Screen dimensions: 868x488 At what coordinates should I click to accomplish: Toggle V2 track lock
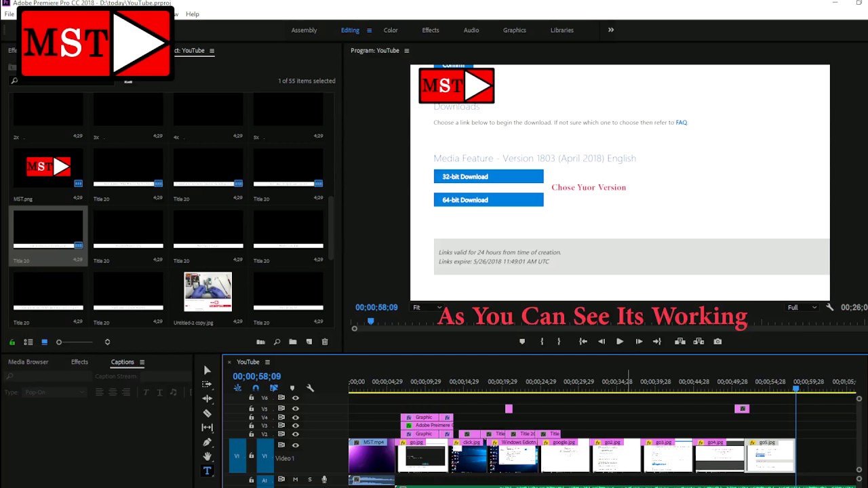click(252, 434)
